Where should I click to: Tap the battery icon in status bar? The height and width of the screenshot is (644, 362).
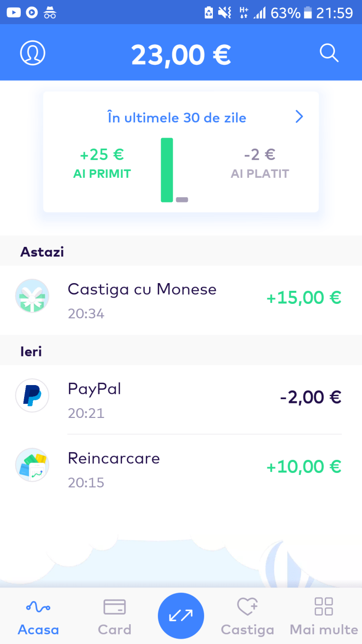307,13
